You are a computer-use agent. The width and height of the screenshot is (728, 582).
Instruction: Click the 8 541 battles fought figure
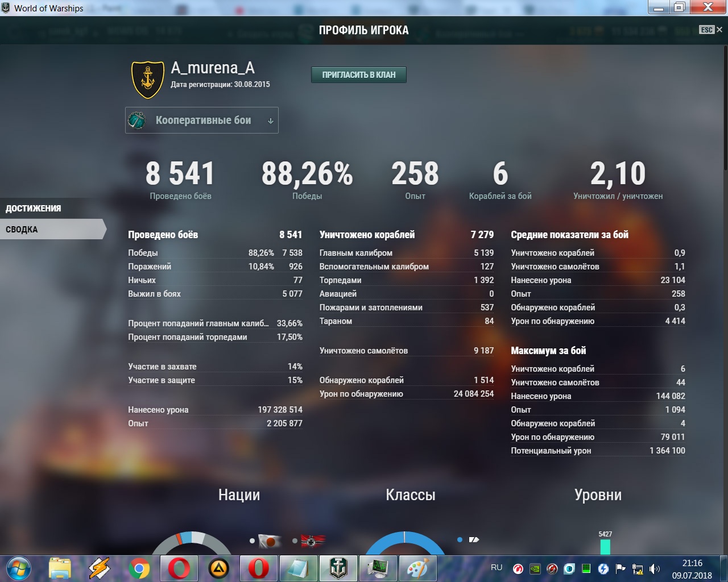pyautogui.click(x=180, y=174)
